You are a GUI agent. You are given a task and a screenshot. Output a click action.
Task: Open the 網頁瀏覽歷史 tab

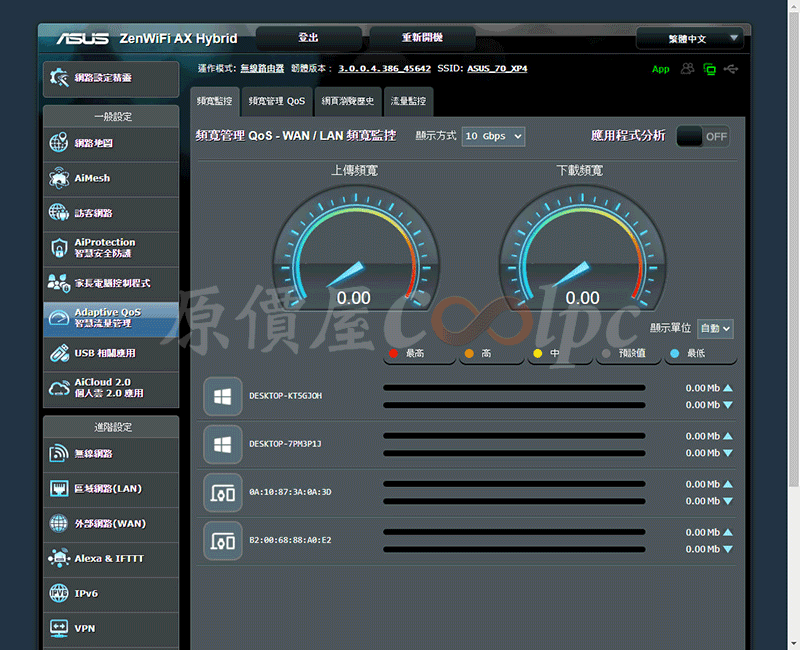coord(347,102)
